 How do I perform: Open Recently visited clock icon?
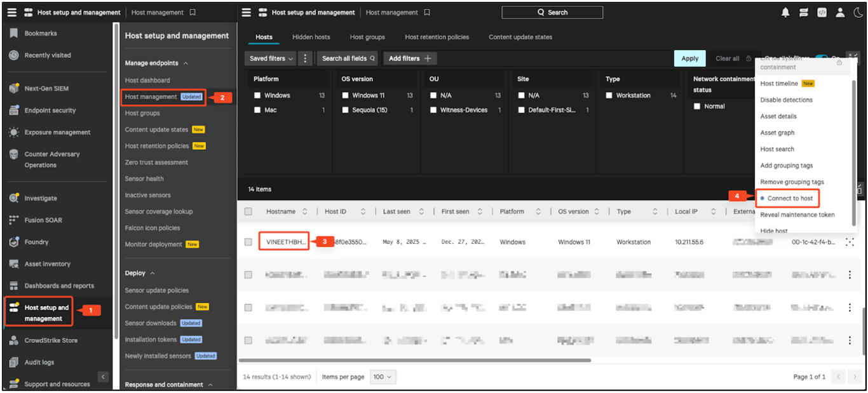pos(14,55)
